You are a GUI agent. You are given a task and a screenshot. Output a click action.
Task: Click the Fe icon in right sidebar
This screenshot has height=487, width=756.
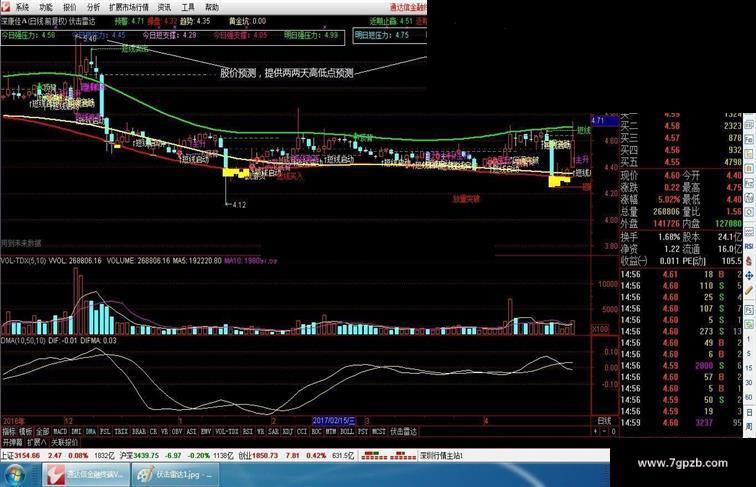coord(749,139)
